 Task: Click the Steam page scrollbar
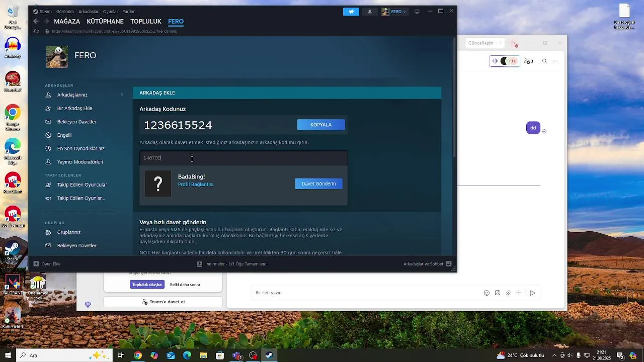click(454, 98)
